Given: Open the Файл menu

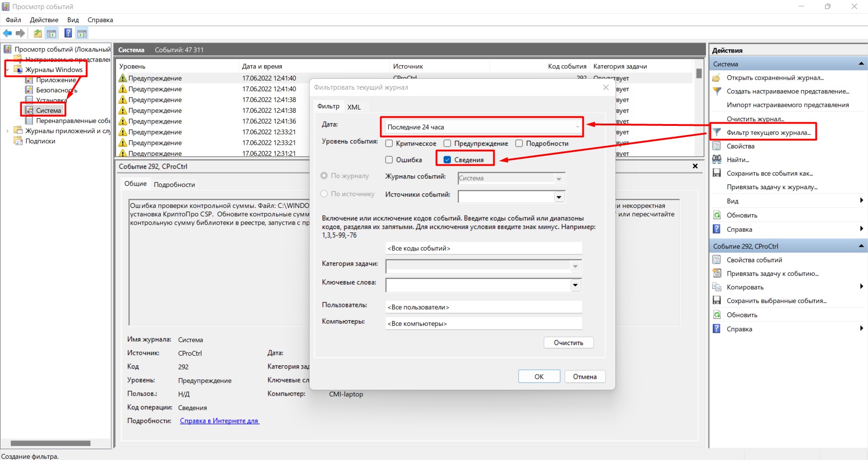Looking at the screenshot, I should pyautogui.click(x=13, y=20).
